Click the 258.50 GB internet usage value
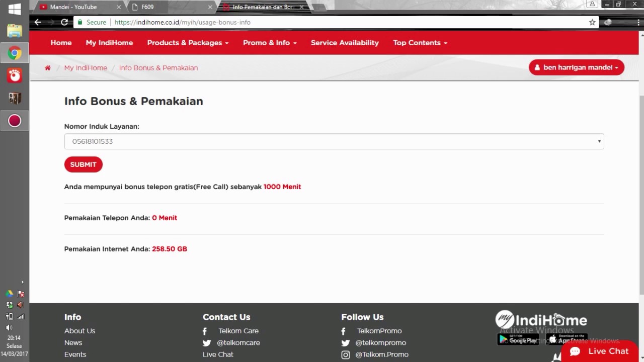This screenshot has height=362, width=644. 170,249
